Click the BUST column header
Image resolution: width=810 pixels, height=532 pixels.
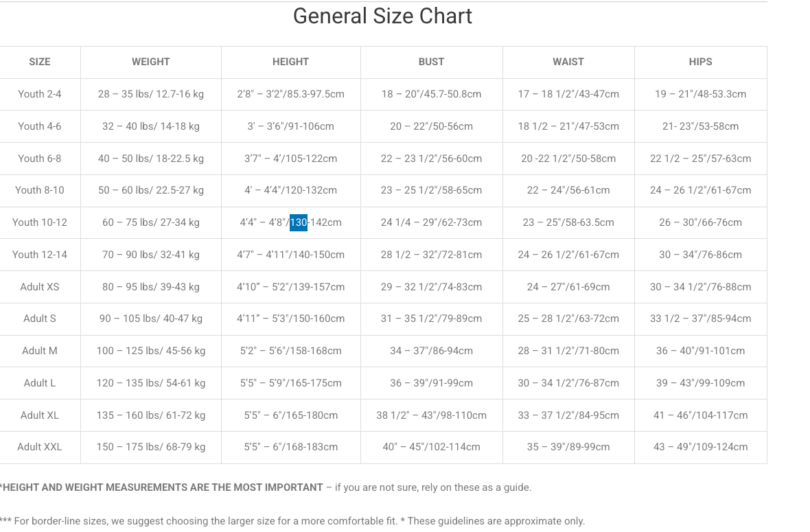pos(431,62)
